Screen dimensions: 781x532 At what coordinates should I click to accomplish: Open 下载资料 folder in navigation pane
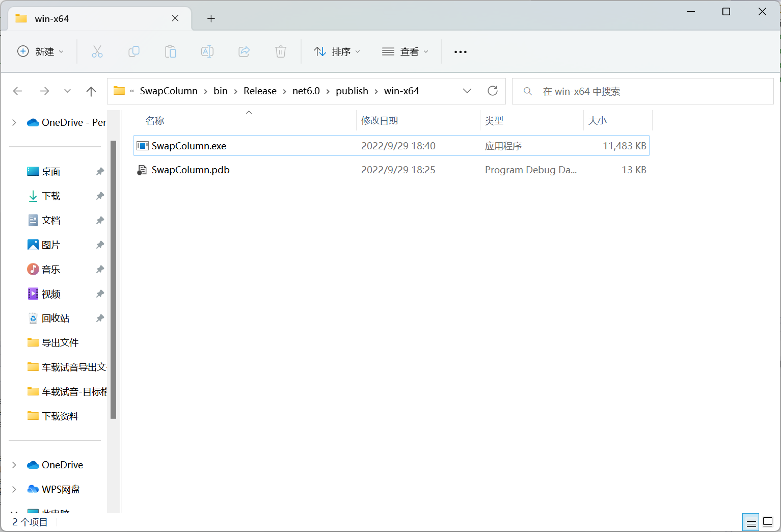pos(60,416)
